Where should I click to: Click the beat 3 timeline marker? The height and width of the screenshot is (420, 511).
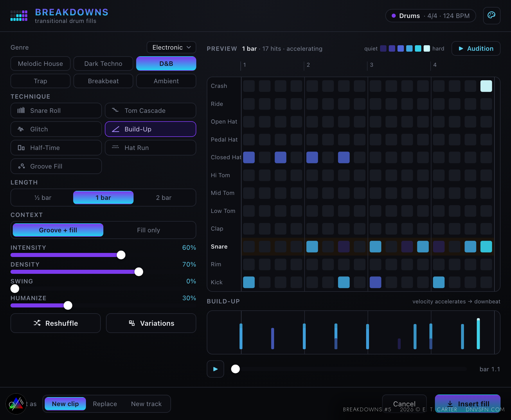pyautogui.click(x=372, y=65)
